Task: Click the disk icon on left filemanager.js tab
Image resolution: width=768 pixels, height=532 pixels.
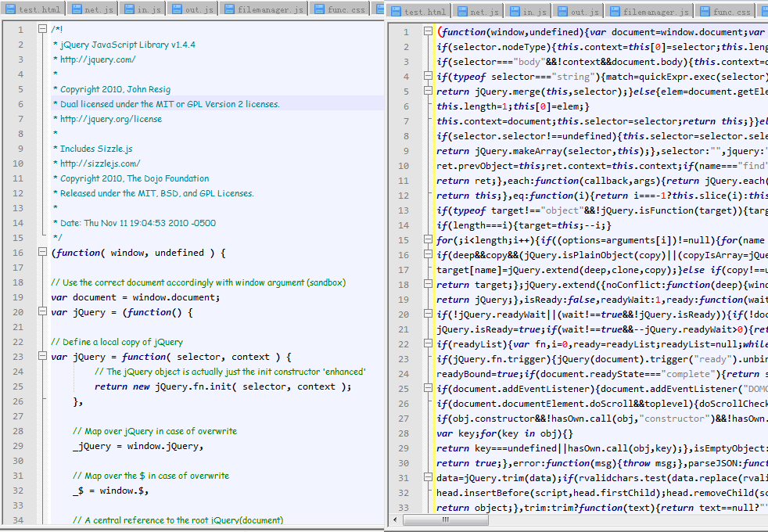Action: [x=230, y=9]
